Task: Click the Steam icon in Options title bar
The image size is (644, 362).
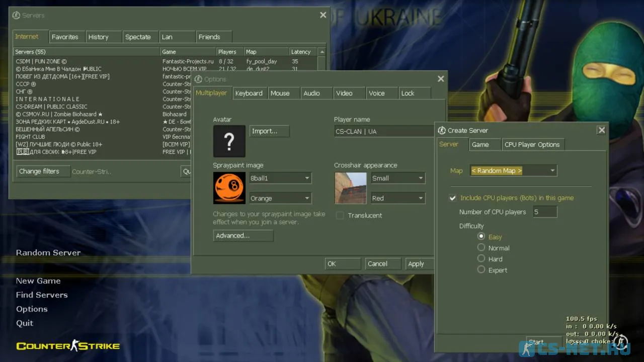Action: (x=198, y=79)
